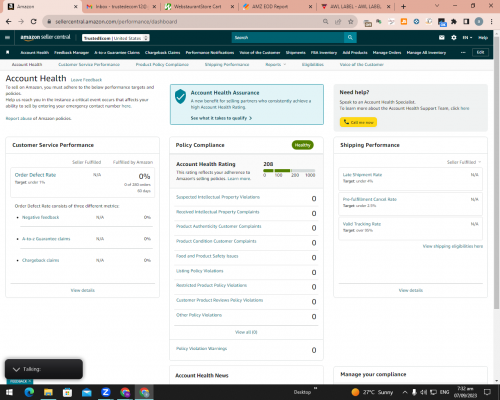Open Help in the Seller Central header
The image size is (500, 400).
click(483, 38)
